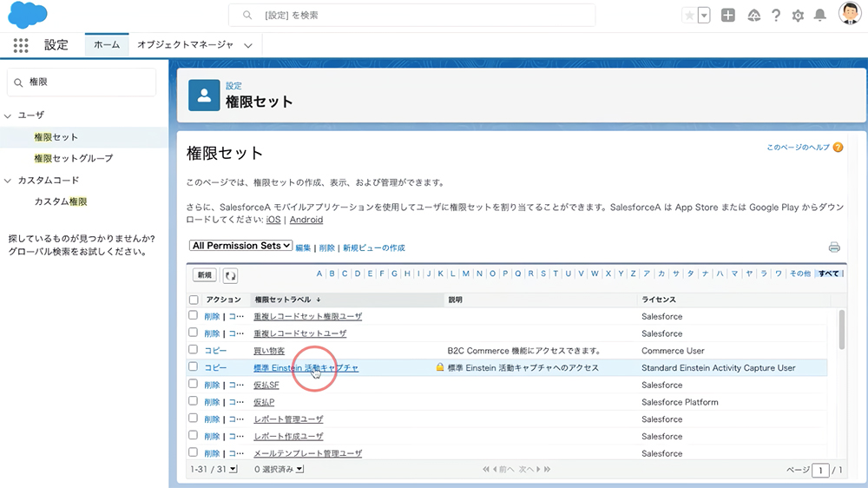Click the favorites star icon
868x488 pixels.
pyautogui.click(x=689, y=16)
